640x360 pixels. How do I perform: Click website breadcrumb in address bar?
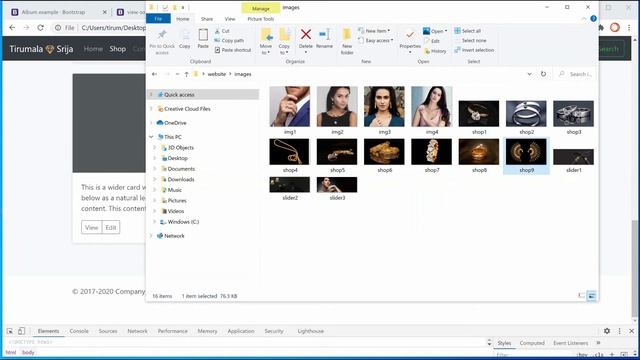tap(216, 74)
